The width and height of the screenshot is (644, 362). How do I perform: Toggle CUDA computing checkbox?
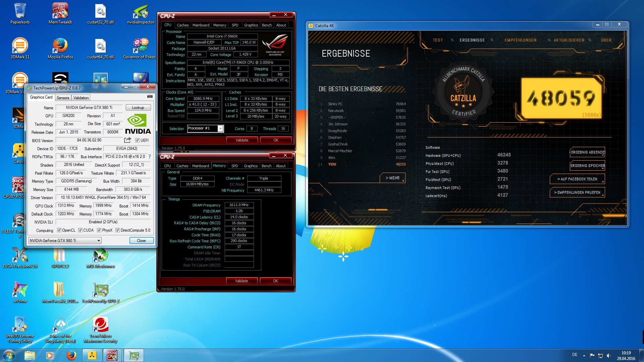click(x=80, y=230)
